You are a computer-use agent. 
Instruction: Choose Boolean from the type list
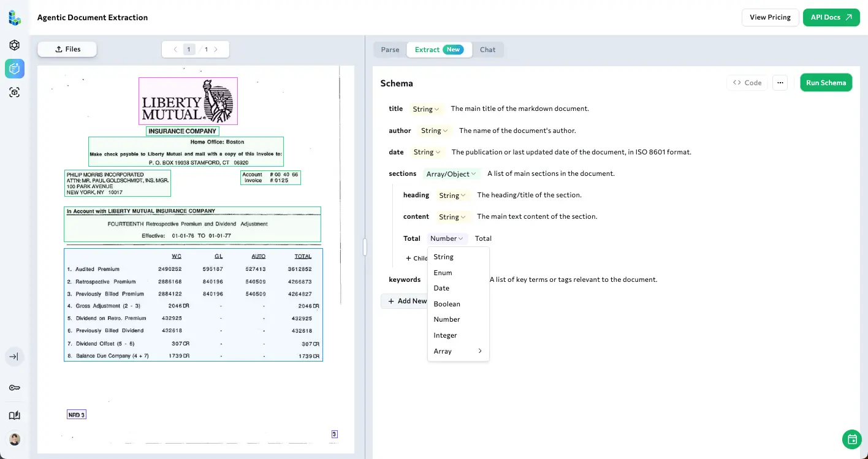coord(447,304)
